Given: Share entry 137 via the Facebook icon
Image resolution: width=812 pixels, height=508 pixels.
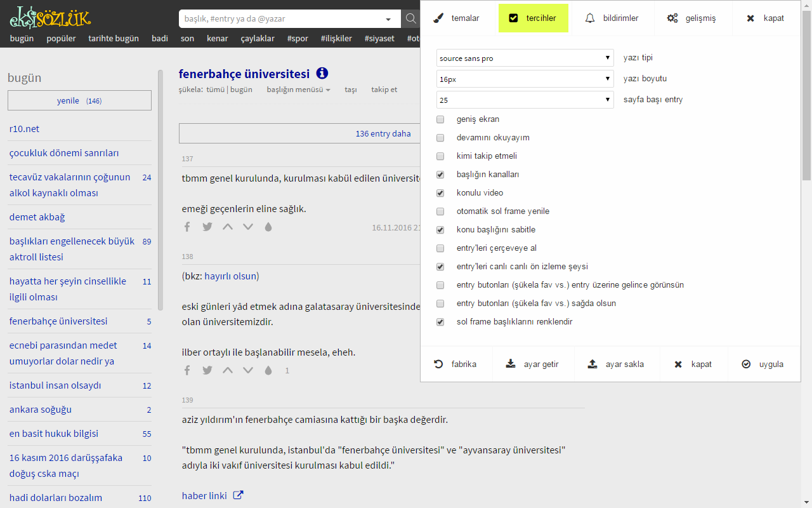Looking at the screenshot, I should [187, 227].
